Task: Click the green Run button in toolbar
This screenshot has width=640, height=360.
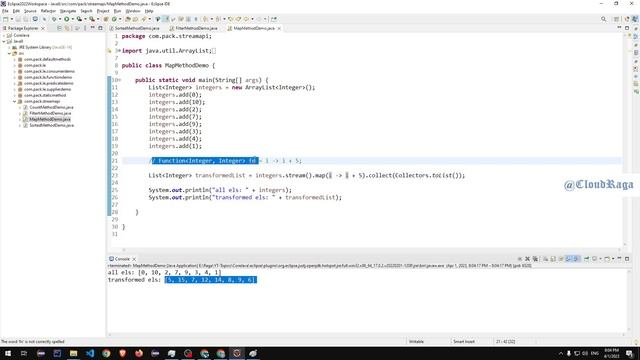Action: pyautogui.click(x=67, y=19)
